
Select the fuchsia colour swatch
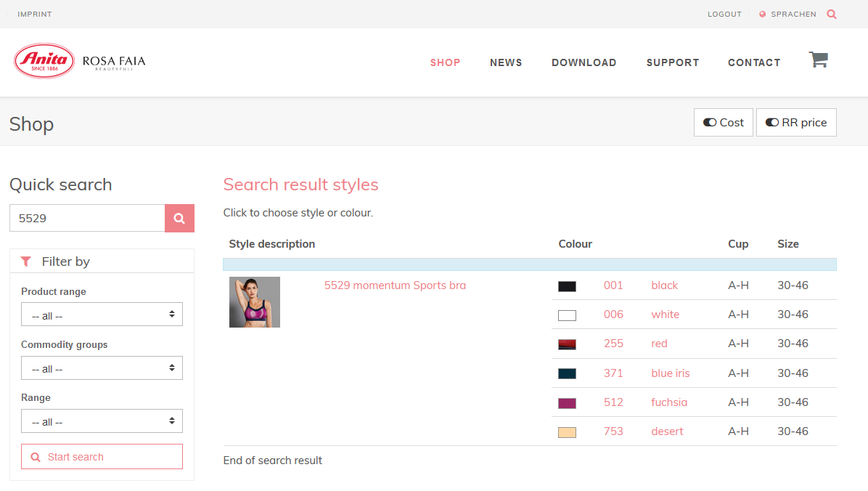[567, 403]
